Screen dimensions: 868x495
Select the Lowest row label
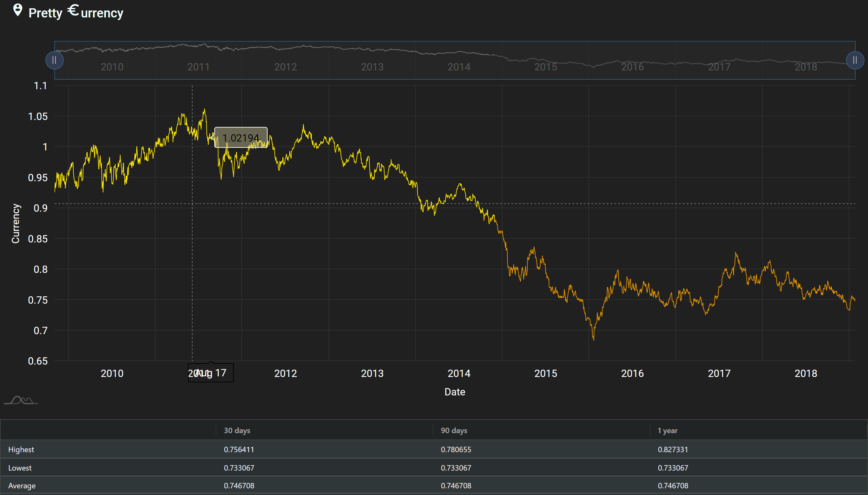click(20, 468)
